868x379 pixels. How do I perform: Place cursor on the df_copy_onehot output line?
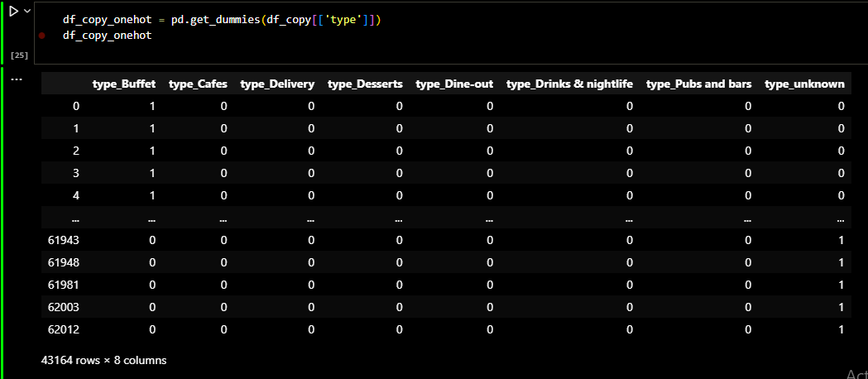pos(107,36)
